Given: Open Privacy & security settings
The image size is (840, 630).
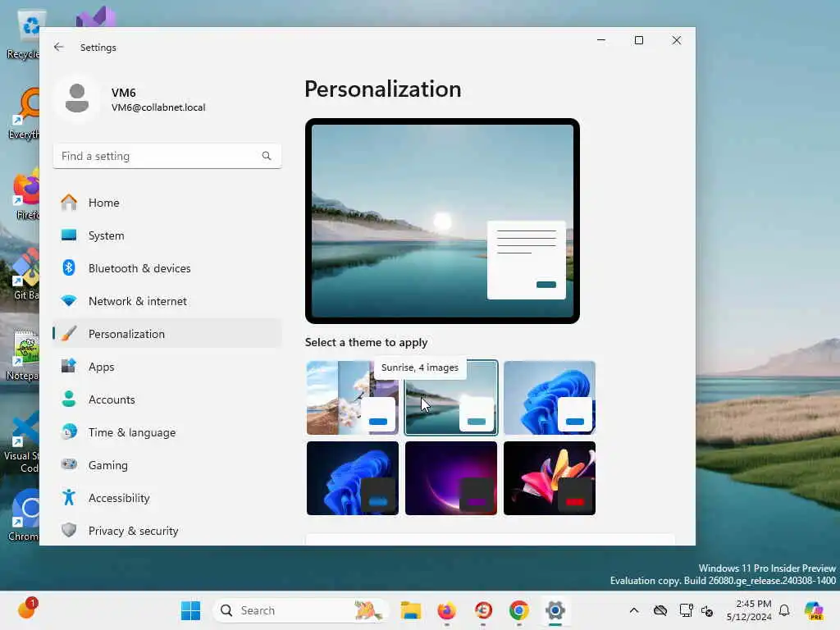Looking at the screenshot, I should 167,531.
